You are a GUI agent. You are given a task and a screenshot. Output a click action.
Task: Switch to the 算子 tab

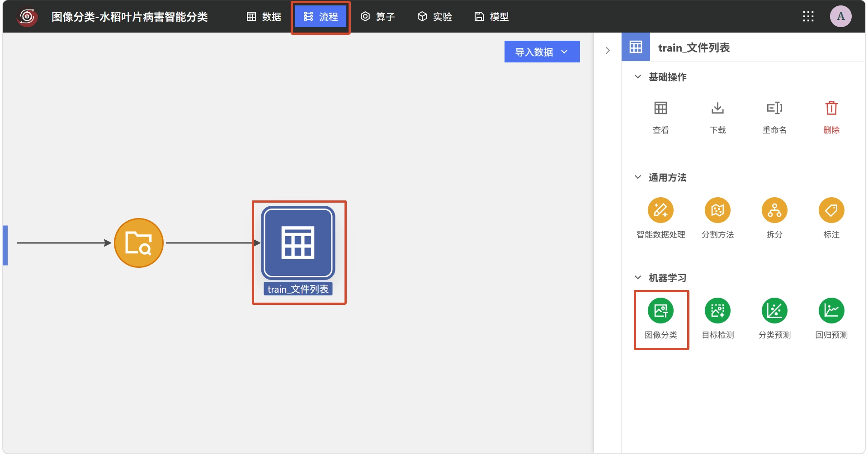click(x=378, y=17)
